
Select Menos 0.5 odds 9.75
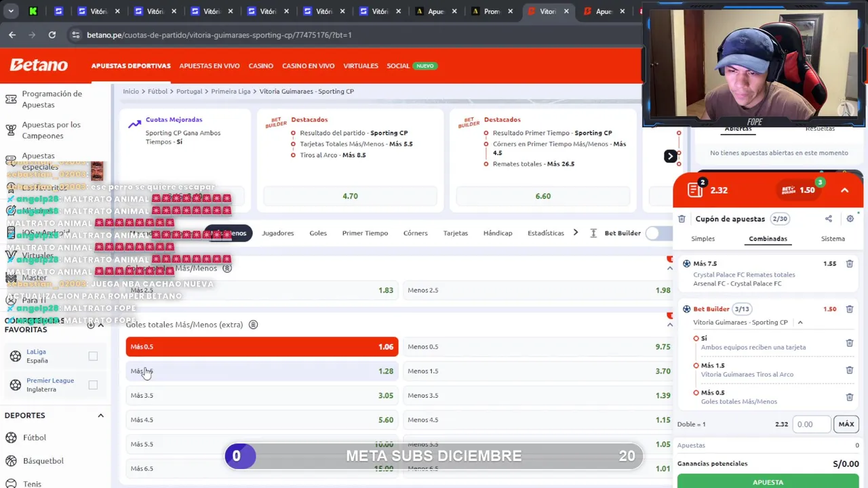pos(538,346)
